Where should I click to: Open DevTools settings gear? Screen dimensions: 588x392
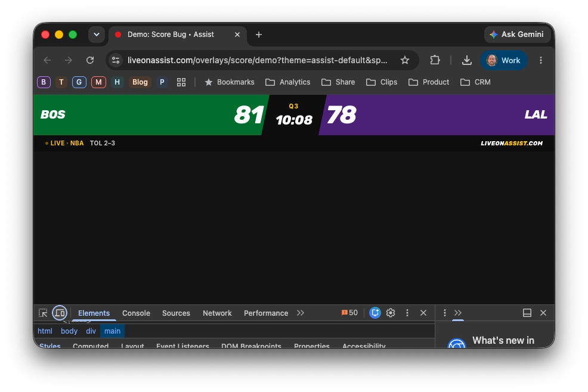coord(391,313)
